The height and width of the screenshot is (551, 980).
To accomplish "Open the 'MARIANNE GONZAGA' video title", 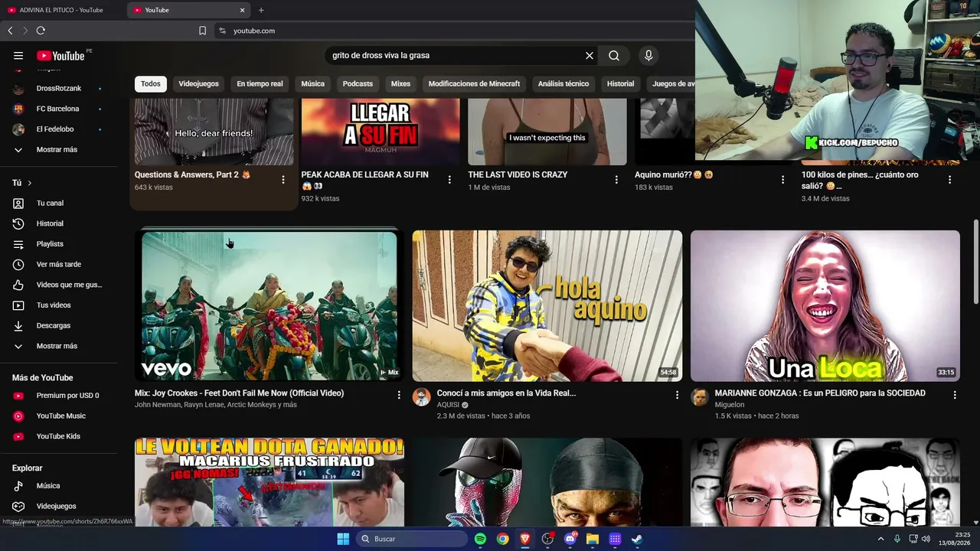I will point(820,393).
